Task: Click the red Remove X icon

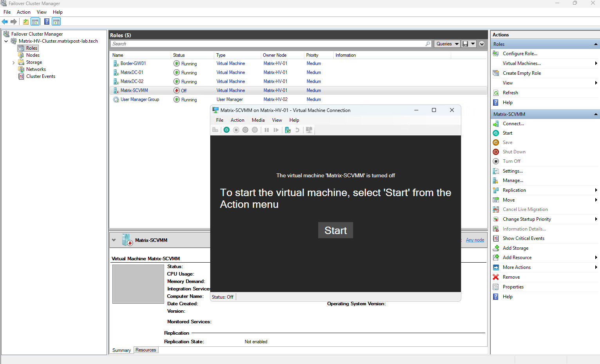Action: pos(496,277)
